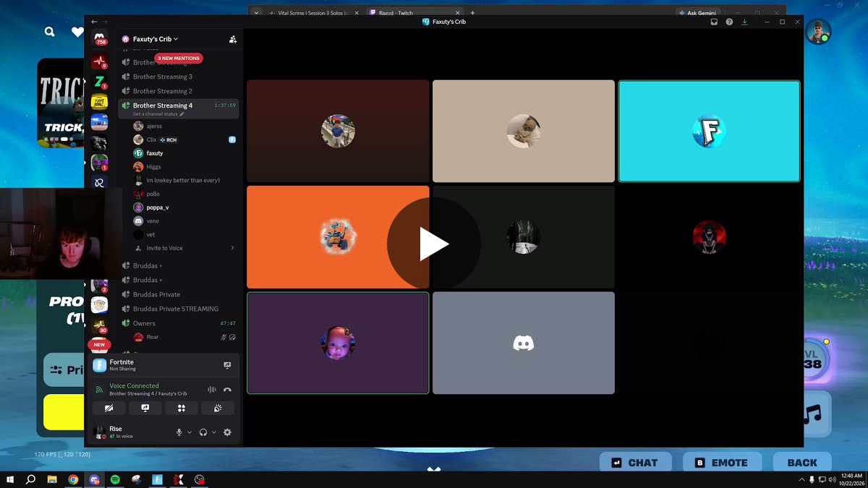Disconnect from the voice channel
This screenshot has width=868, height=488.
(x=227, y=390)
